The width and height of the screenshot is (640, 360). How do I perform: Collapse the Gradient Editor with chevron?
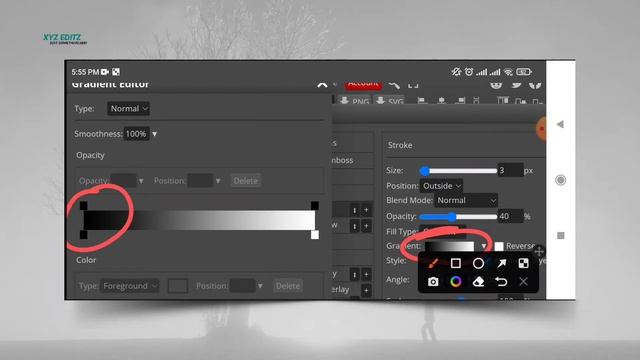click(x=322, y=85)
